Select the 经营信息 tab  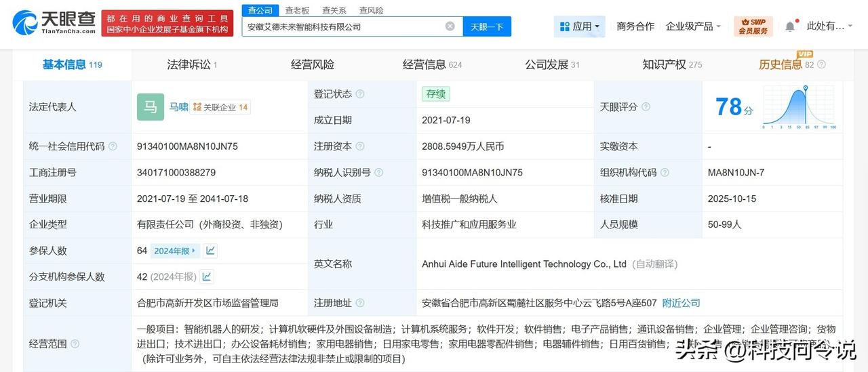click(x=432, y=64)
